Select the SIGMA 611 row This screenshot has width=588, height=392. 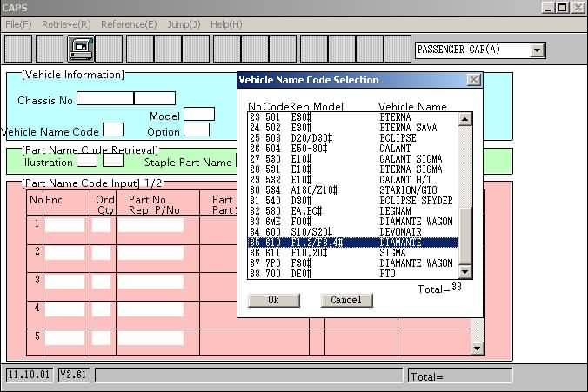point(353,253)
